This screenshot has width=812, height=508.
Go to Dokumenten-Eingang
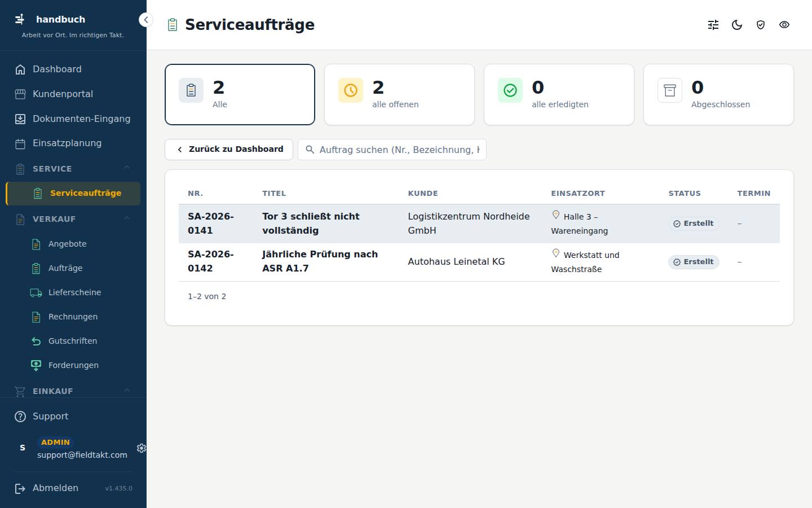point(73,119)
